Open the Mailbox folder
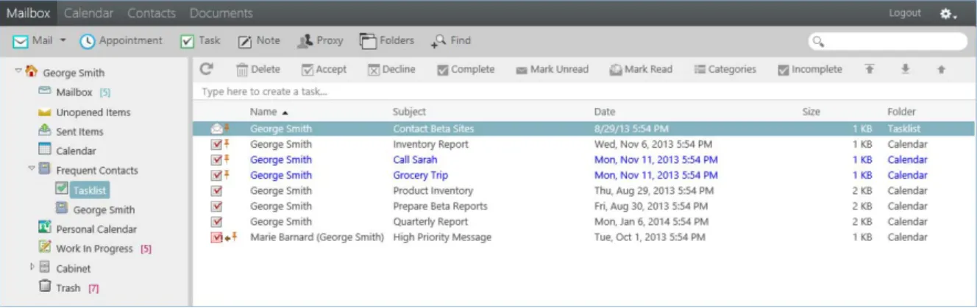 74,93
